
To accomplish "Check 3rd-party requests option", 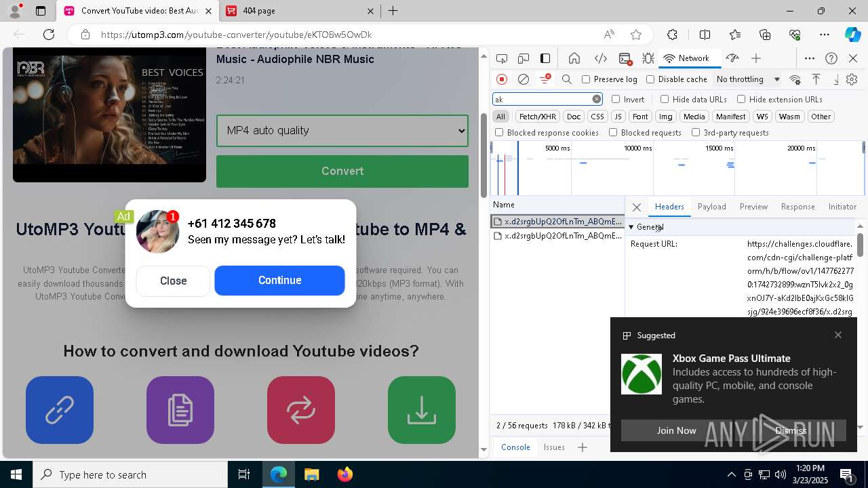I will [x=696, y=133].
